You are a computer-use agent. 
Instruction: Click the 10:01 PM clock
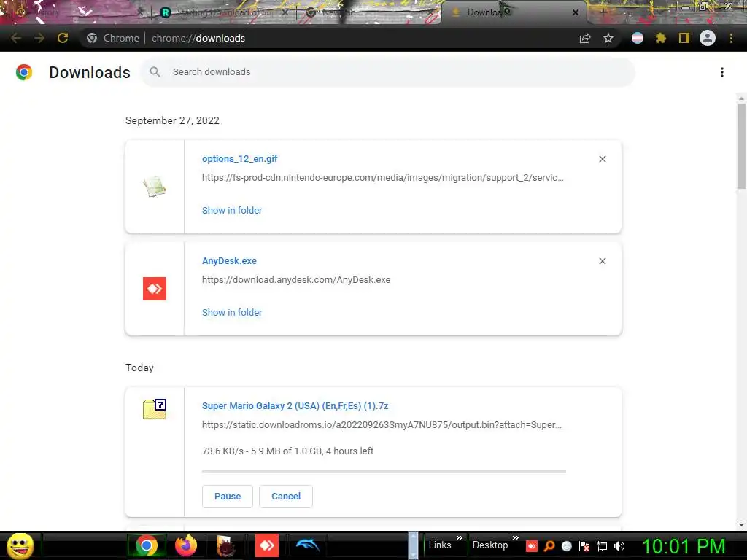tap(684, 546)
